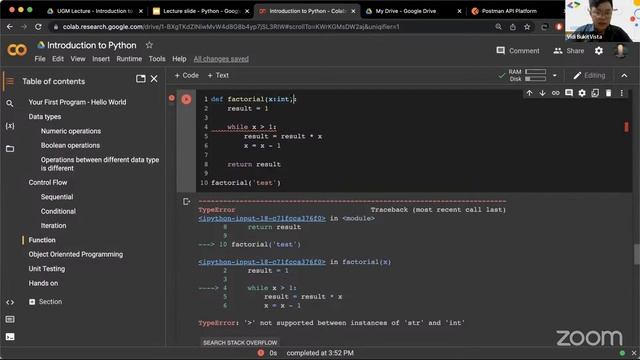Screen dimensions: 640x360
Task: Go to Function section
Action: (42, 240)
